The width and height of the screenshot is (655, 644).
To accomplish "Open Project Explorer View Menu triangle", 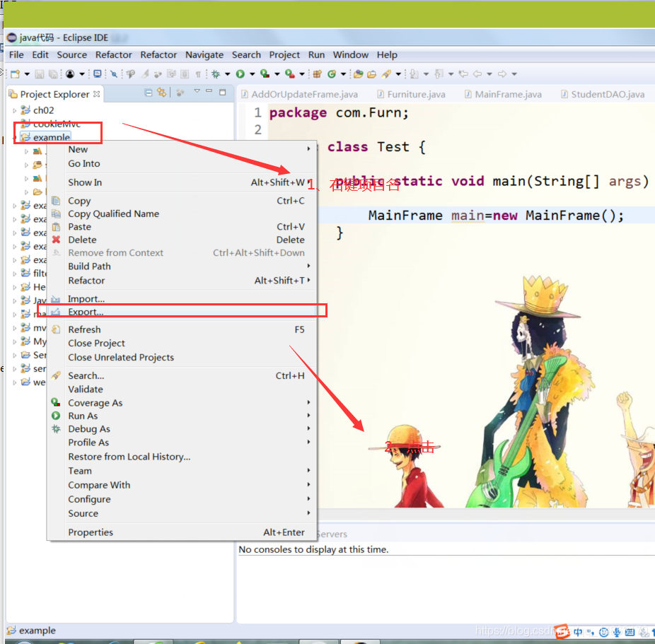I will 197,90.
